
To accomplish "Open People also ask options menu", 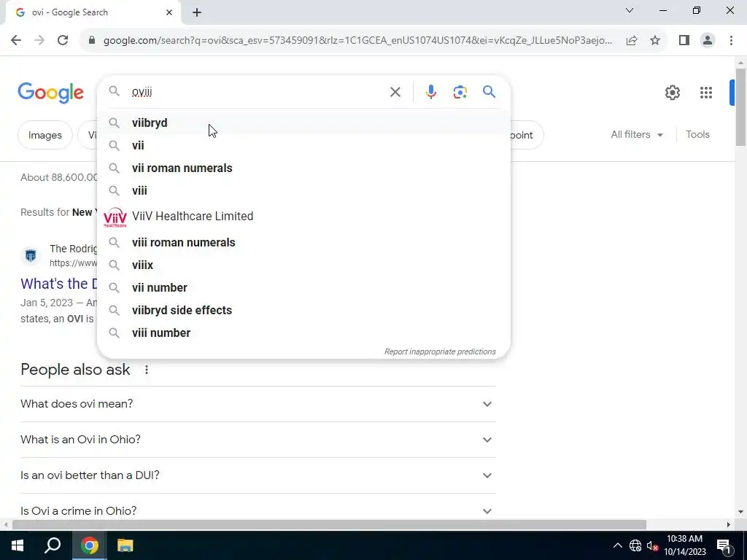I will (x=146, y=370).
